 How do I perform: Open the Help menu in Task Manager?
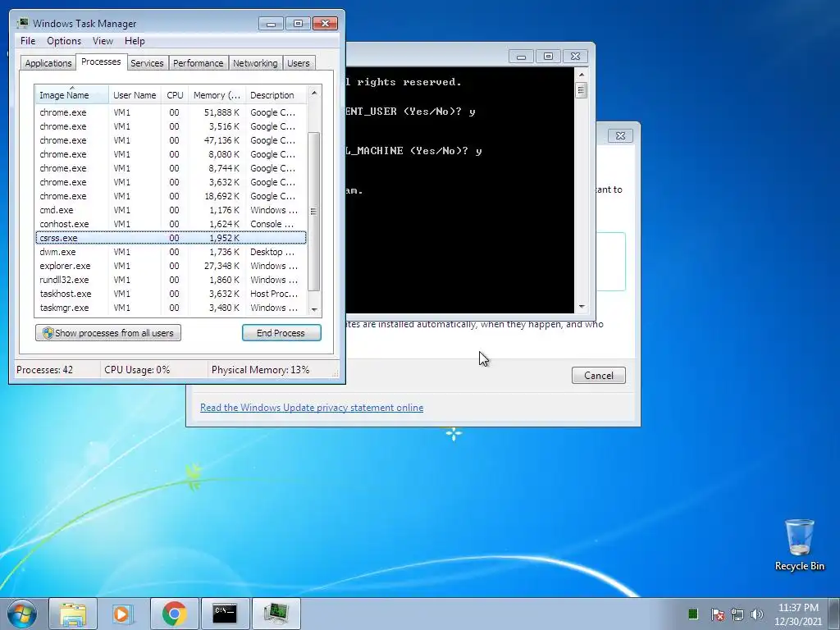[x=135, y=41]
